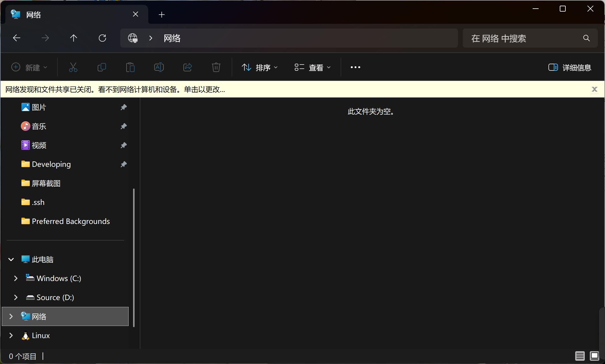Click the navigation pane scrollbar
Image resolution: width=605 pixels, height=364 pixels.
coord(134,258)
